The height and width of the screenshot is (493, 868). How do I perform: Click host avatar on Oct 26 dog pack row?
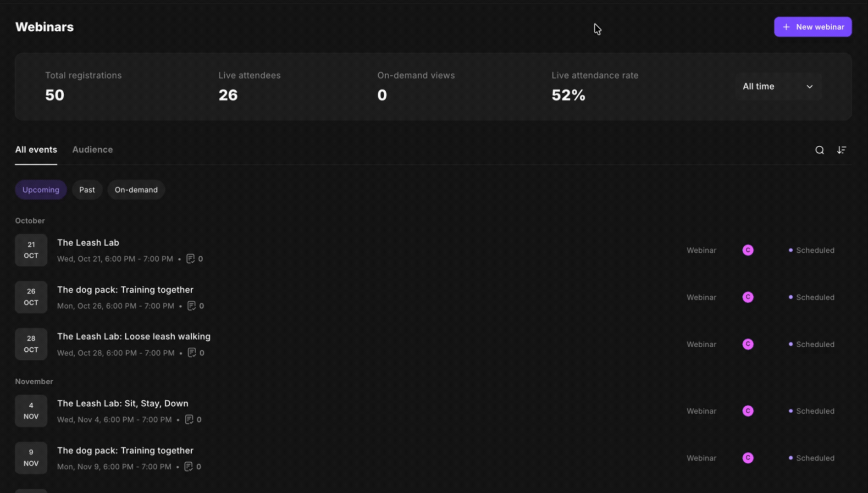click(x=748, y=297)
